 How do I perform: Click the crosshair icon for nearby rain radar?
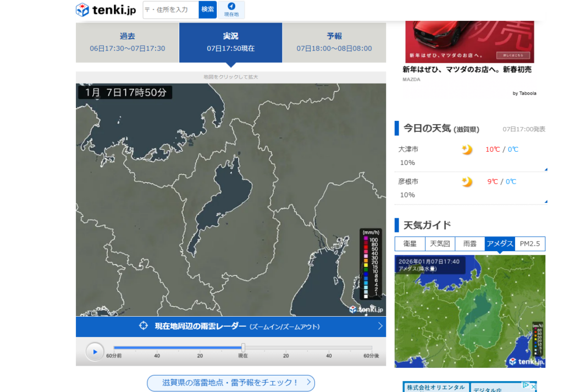point(143,326)
